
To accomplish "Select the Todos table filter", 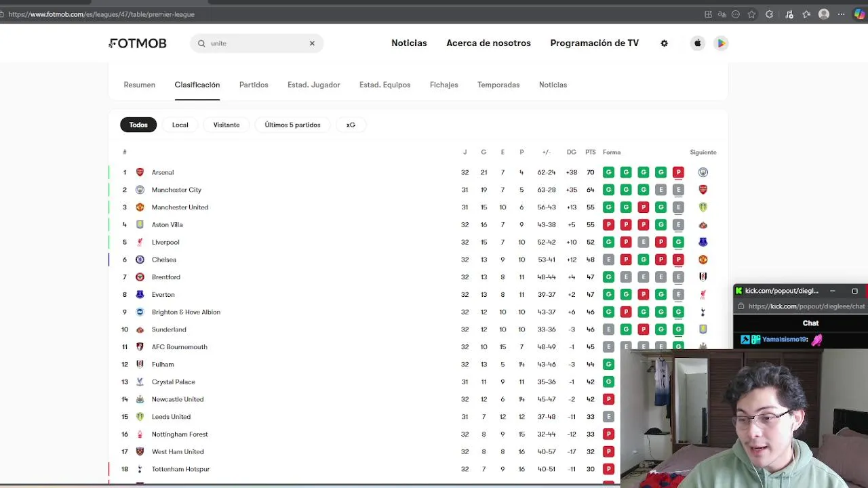I will click(x=138, y=125).
